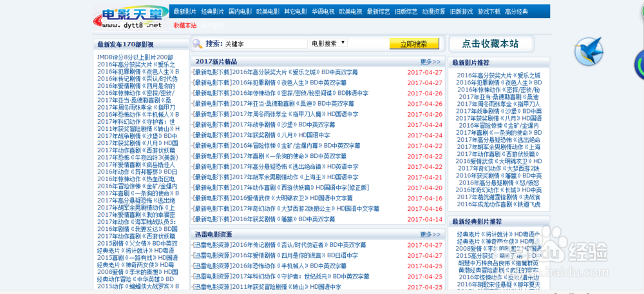Open 华语电视 in navigation bar
This screenshot has height=294, width=644.
323,12
